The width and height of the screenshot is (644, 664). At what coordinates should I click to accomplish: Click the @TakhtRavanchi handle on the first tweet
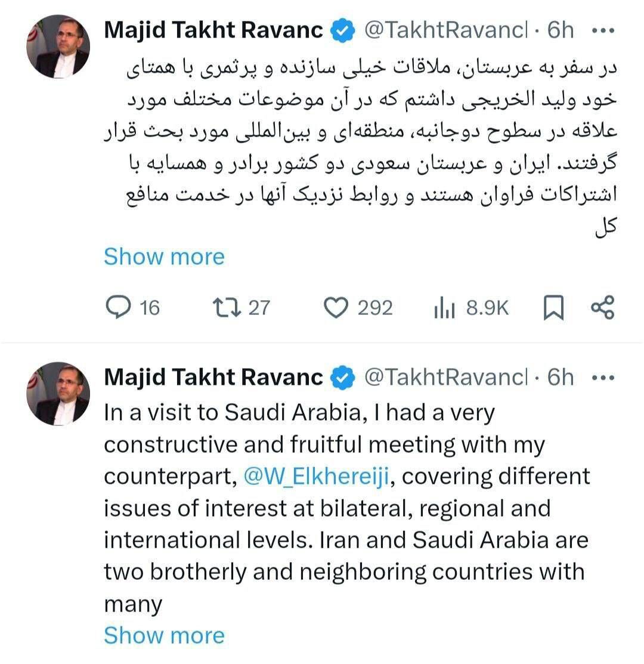click(445, 30)
